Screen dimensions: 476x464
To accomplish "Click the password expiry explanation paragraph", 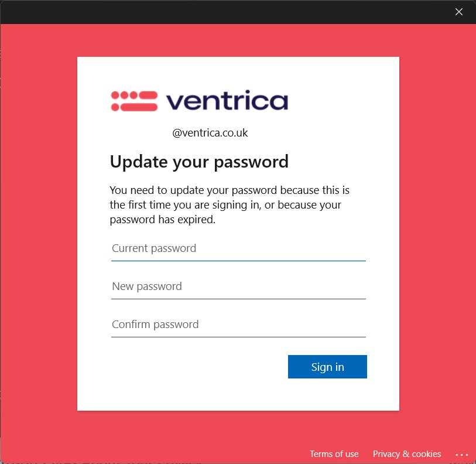I will pos(230,205).
